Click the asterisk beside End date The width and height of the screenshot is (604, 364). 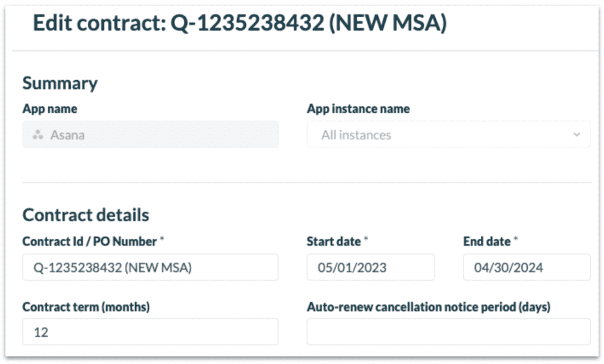pyautogui.click(x=516, y=239)
